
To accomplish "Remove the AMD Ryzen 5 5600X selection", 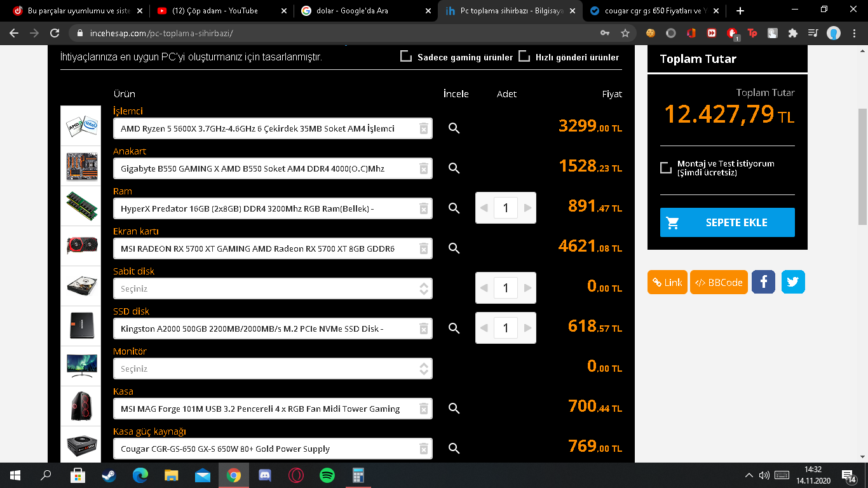I will [423, 129].
